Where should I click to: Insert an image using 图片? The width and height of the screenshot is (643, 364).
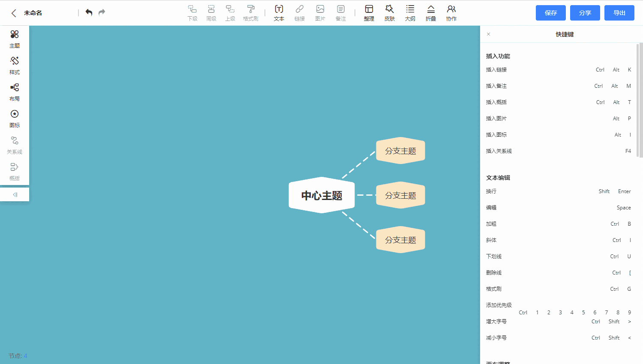coord(320,13)
